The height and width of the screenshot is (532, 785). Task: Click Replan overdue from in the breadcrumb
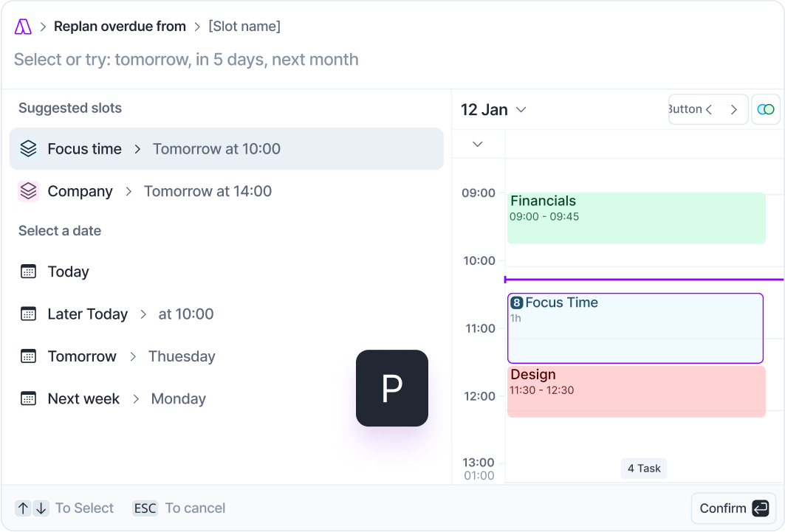click(120, 26)
